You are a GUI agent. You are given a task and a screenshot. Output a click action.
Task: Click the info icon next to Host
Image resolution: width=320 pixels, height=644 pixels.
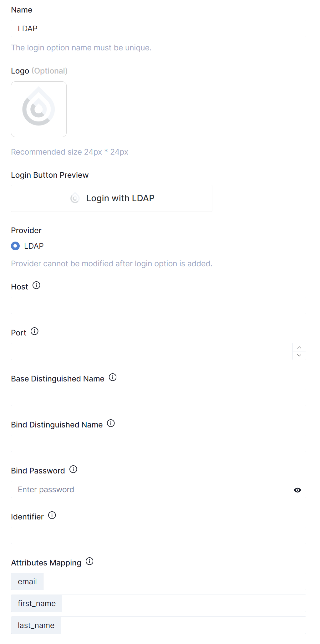[36, 285]
